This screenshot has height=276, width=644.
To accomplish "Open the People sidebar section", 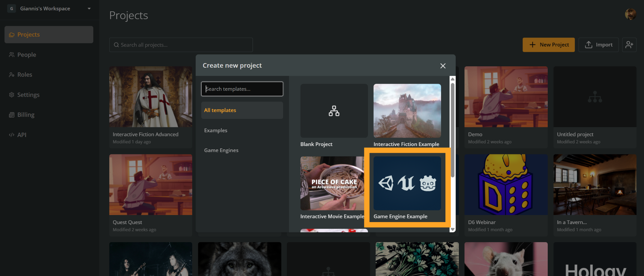I will pyautogui.click(x=49, y=55).
